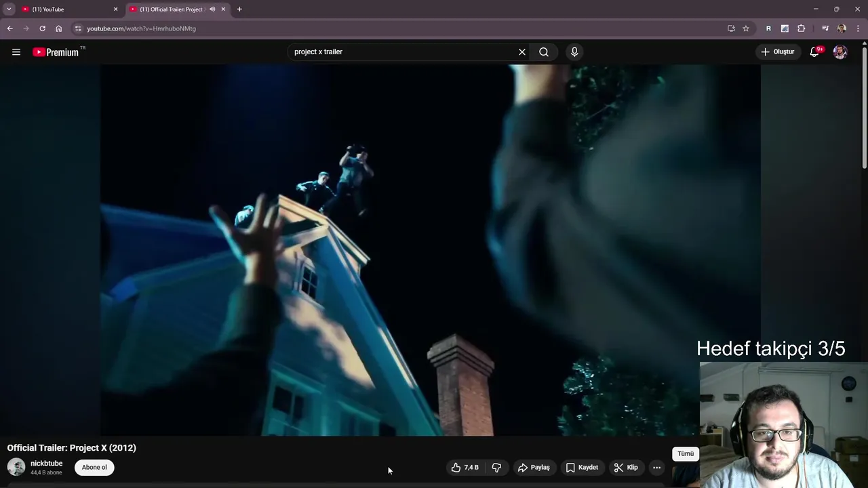Click the magnifier search button
Viewport: 868px width, 488px height.
coord(544,52)
